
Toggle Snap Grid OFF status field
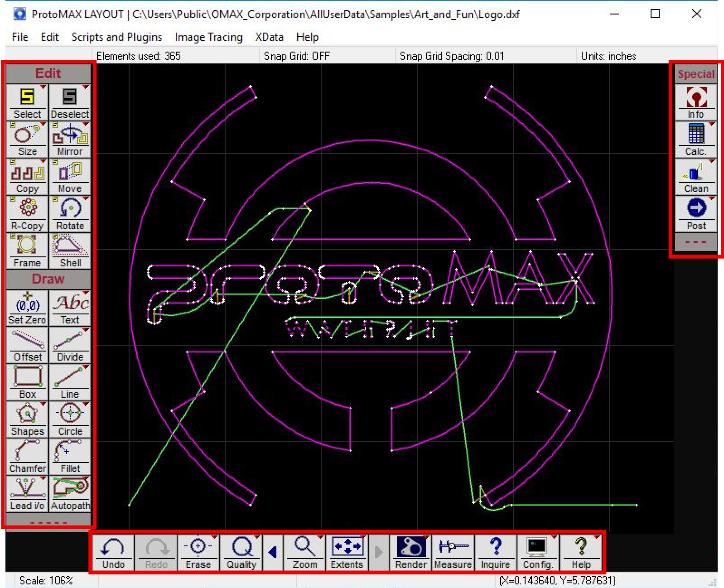(x=297, y=56)
